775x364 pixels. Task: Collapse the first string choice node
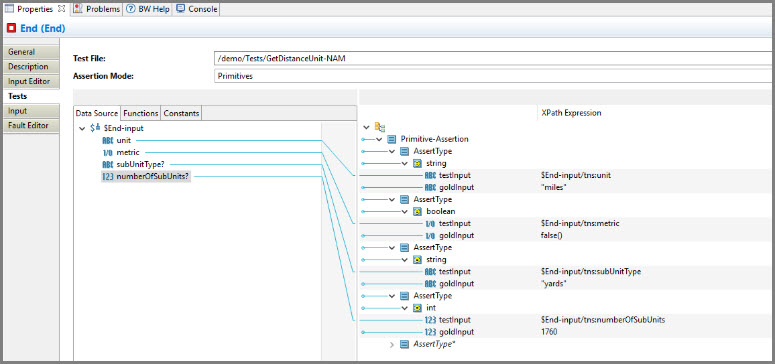(405, 163)
